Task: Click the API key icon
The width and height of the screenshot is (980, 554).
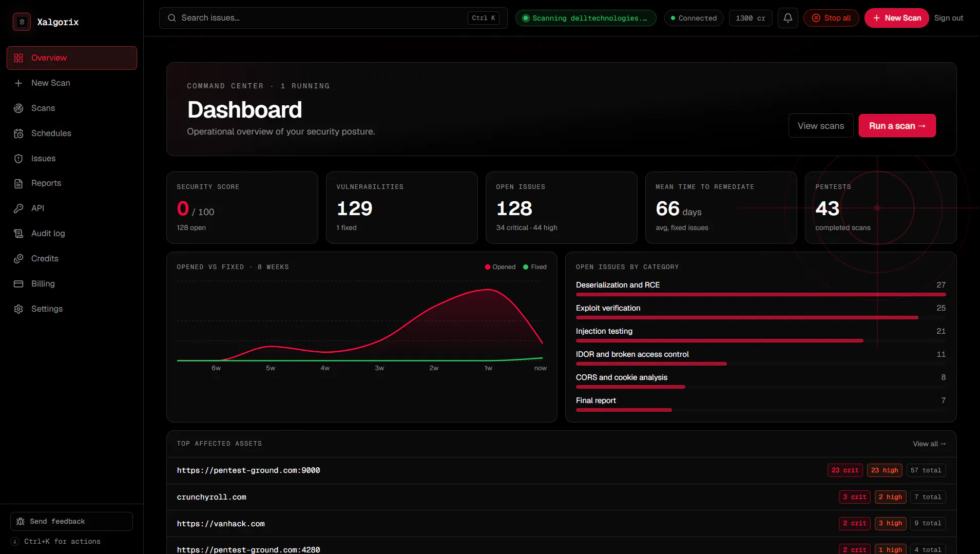Action: coord(18,208)
